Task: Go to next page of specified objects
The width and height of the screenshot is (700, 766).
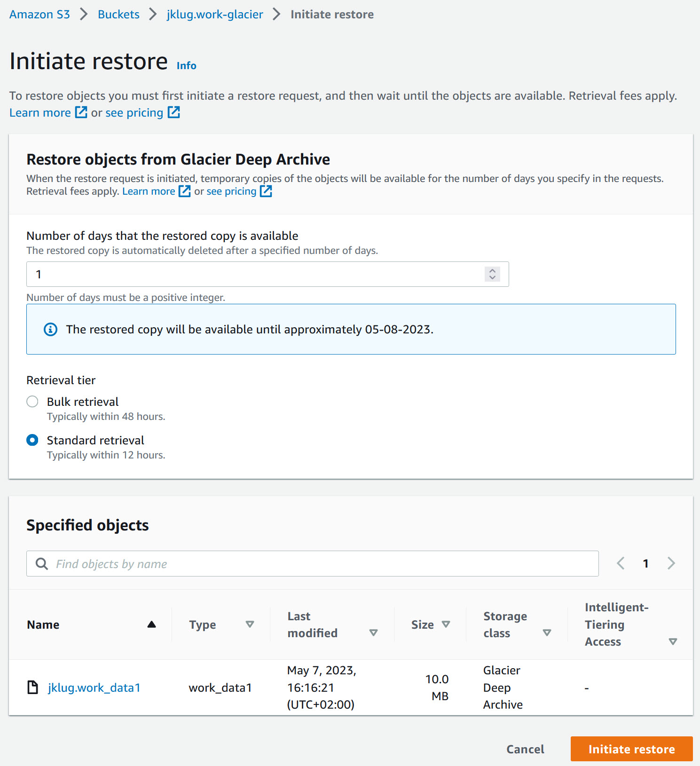Action: (671, 563)
